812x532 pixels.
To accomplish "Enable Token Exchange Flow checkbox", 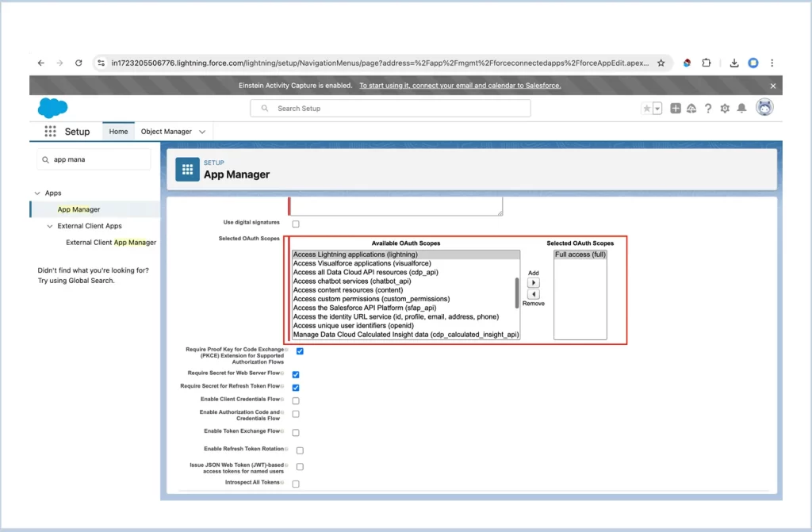I will click(x=296, y=433).
